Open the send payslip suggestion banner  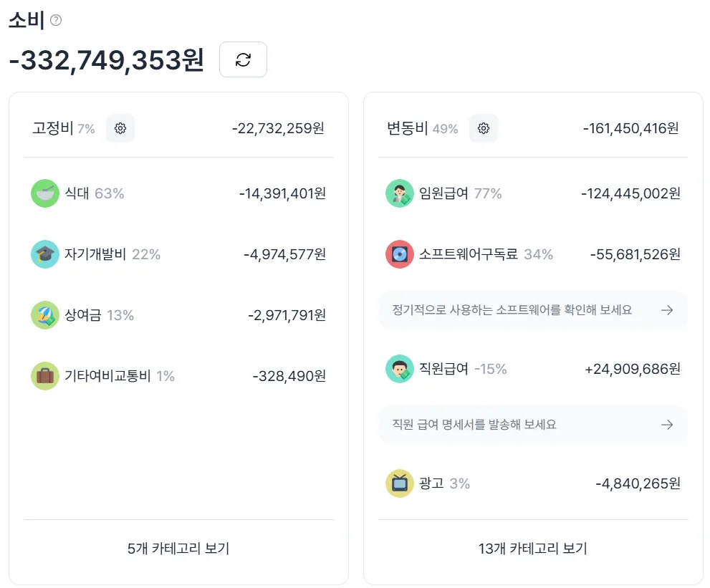pyautogui.click(x=533, y=425)
